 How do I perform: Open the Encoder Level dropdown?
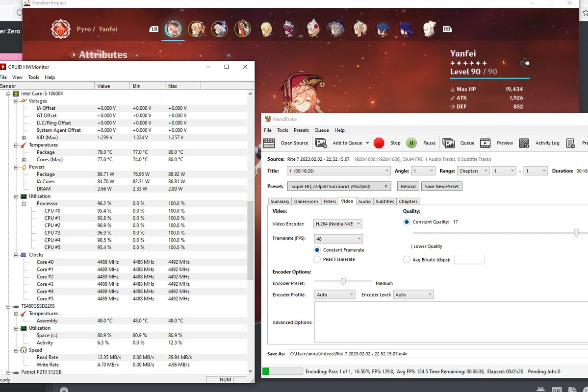pos(413,294)
